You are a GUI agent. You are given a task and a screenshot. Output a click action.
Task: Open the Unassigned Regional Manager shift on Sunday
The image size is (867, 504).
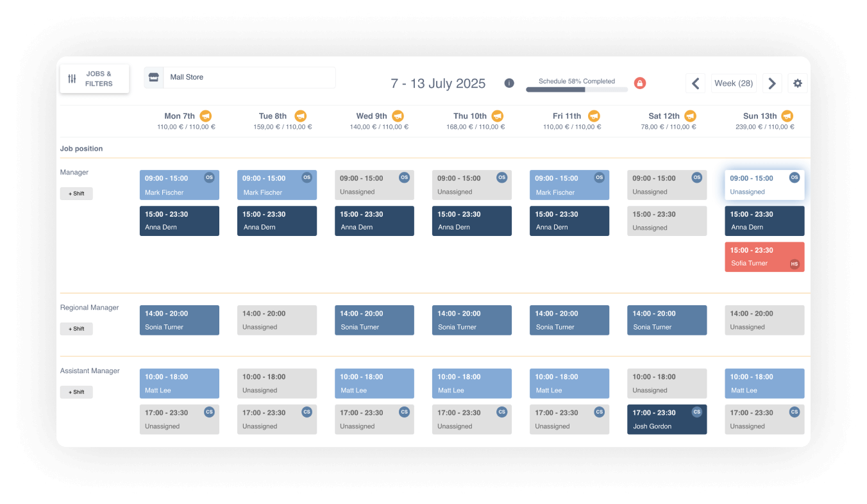pos(764,320)
